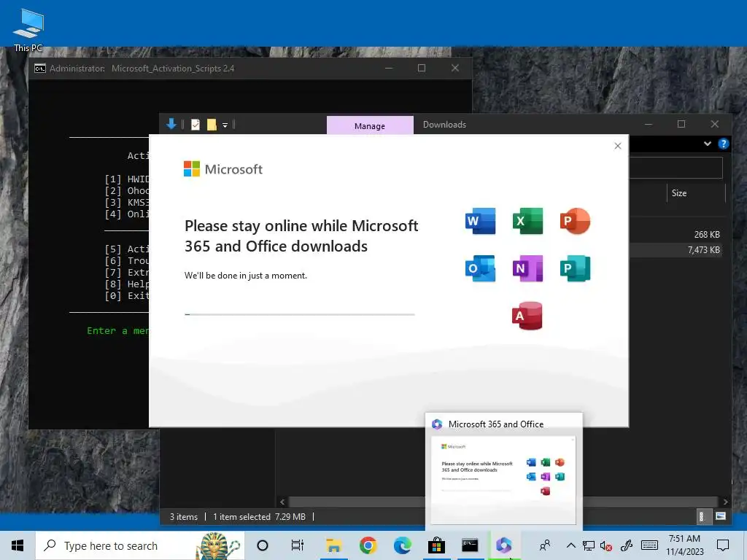Close the Office download dialog
Viewport: 747px width, 560px height.
pos(617,146)
